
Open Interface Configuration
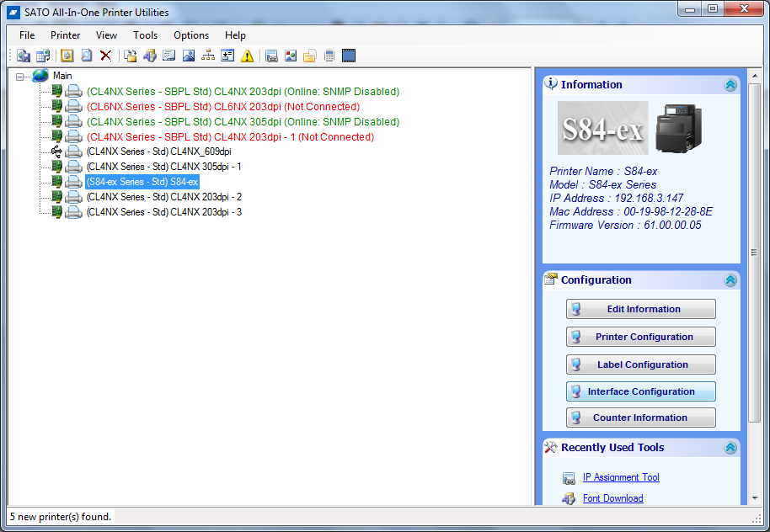pyautogui.click(x=641, y=391)
